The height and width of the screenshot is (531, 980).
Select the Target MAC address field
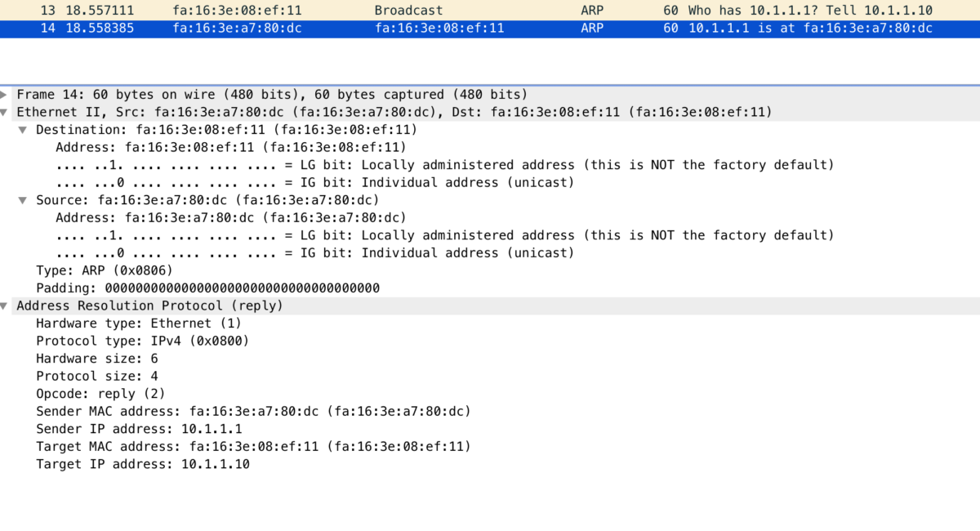[253, 447]
